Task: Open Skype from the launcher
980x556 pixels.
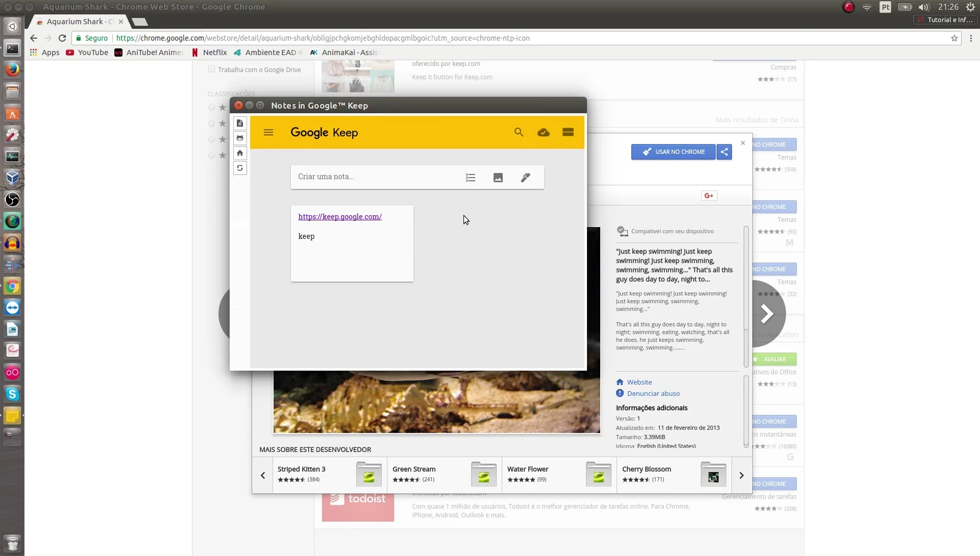Action: [12, 394]
